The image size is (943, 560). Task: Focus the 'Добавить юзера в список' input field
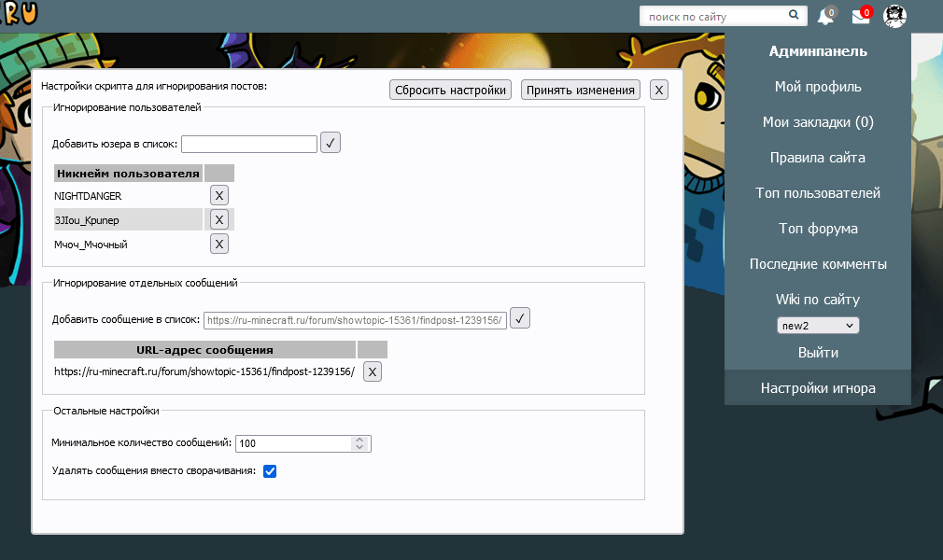tap(249, 144)
